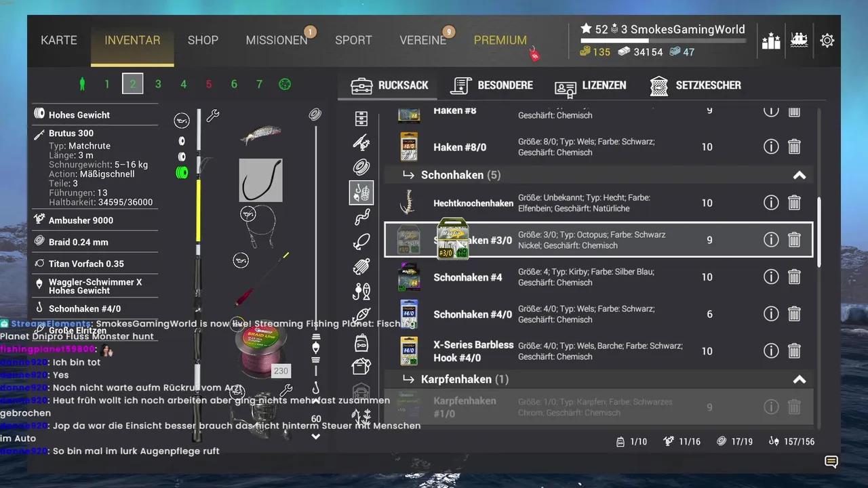Filter inventory by the backpack category icon
The width and height of the screenshot is (868, 488).
click(x=361, y=342)
